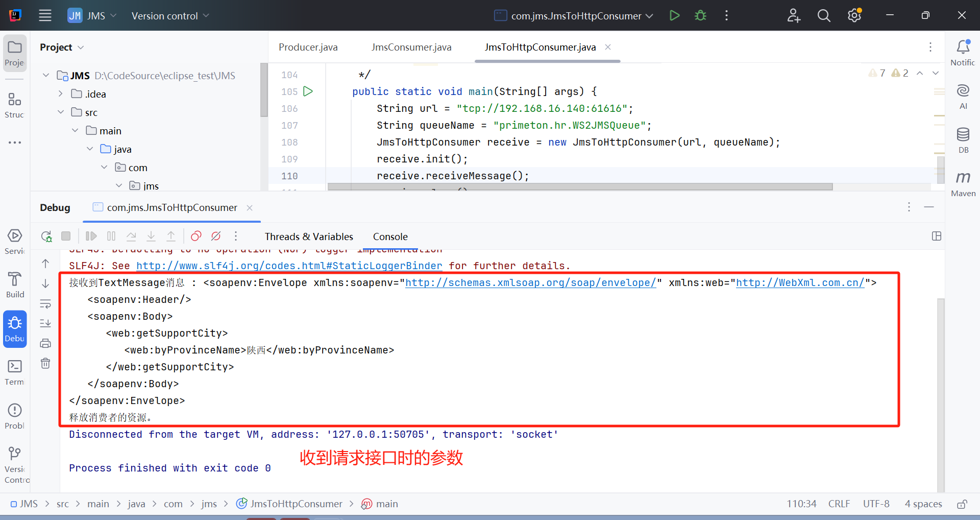Open the schemas.xmlsoap.org envelope link
Viewport: 980px width, 520px height.
pyautogui.click(x=530, y=283)
